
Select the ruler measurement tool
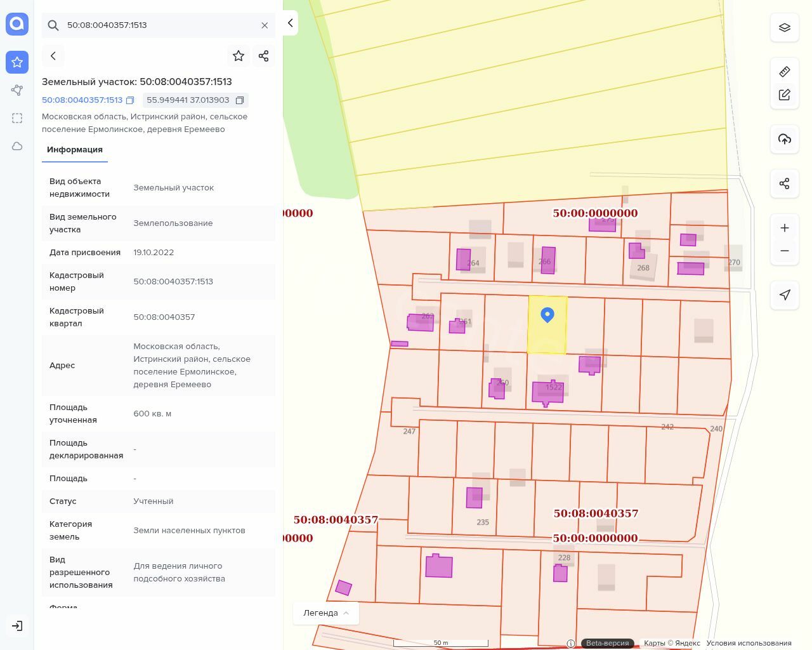tap(785, 72)
